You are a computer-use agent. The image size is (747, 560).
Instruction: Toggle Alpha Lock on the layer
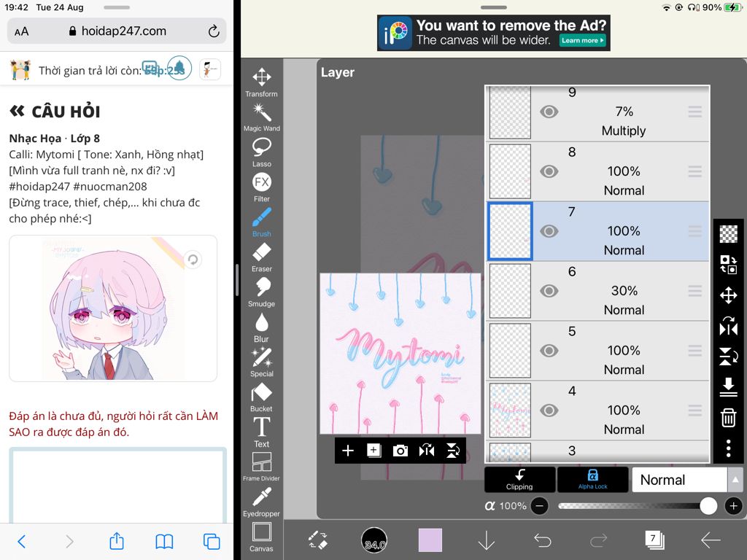(x=592, y=480)
